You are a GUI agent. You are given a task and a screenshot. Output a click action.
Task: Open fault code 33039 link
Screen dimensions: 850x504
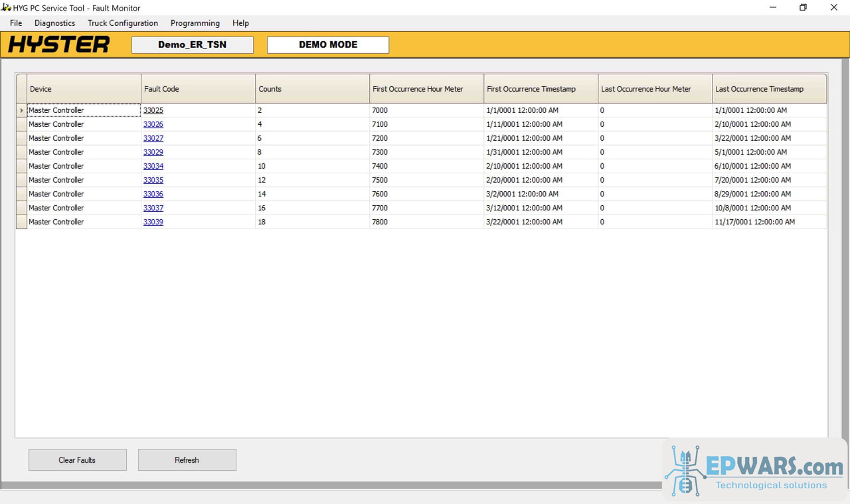click(x=153, y=222)
